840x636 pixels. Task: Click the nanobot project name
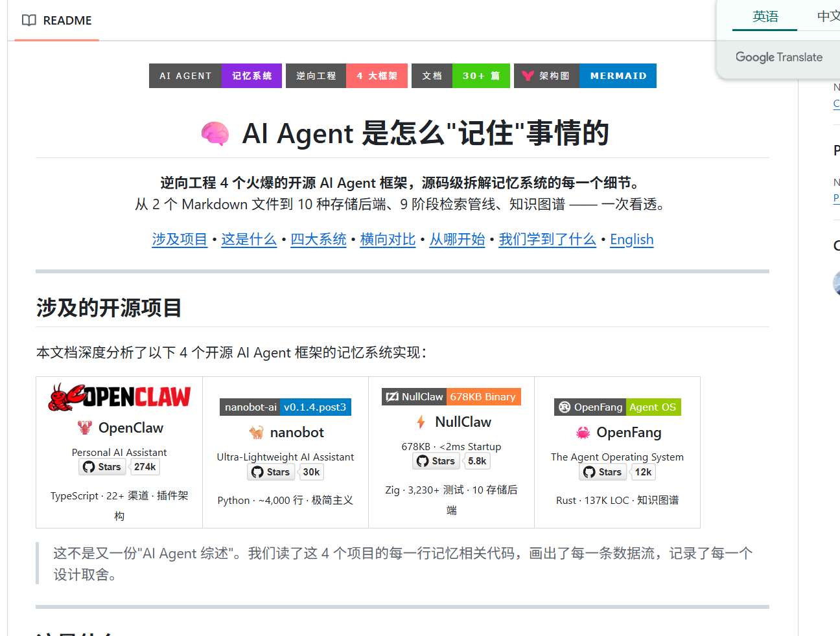coord(297,432)
